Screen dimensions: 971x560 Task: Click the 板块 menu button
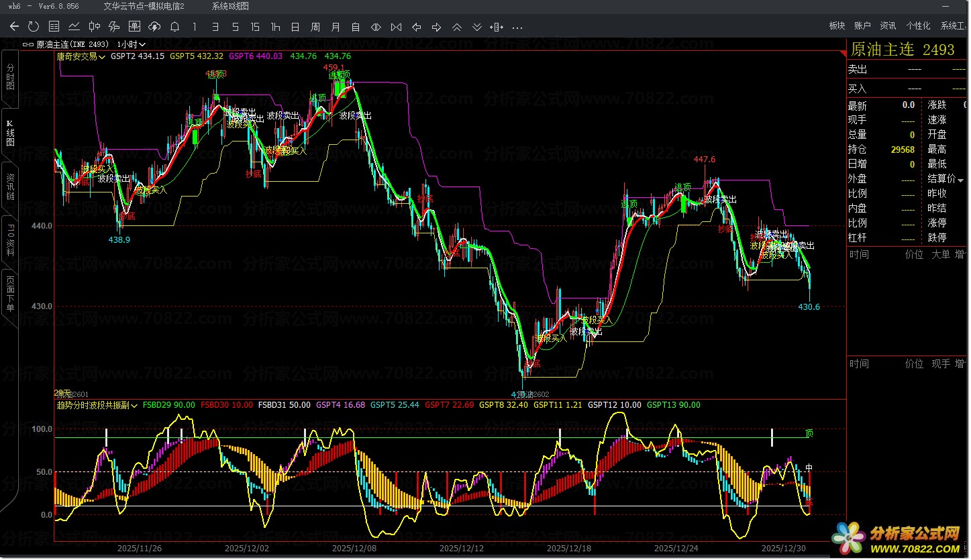[837, 25]
